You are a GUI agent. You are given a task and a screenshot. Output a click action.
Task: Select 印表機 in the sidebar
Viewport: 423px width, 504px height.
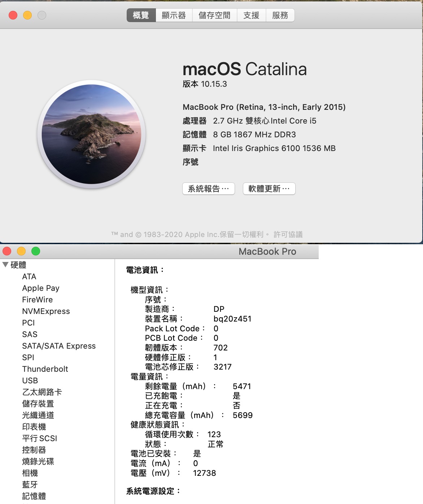point(34,427)
